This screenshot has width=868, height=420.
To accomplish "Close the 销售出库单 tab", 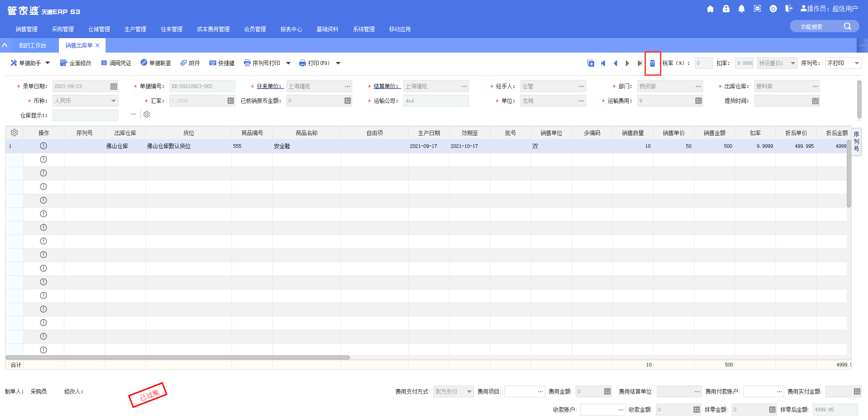I will tap(97, 45).
